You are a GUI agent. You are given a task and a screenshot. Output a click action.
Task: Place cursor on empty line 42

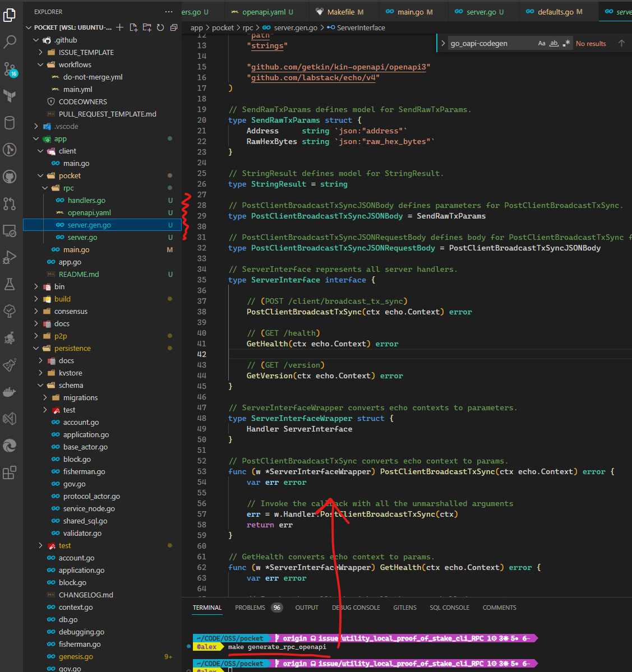429,354
